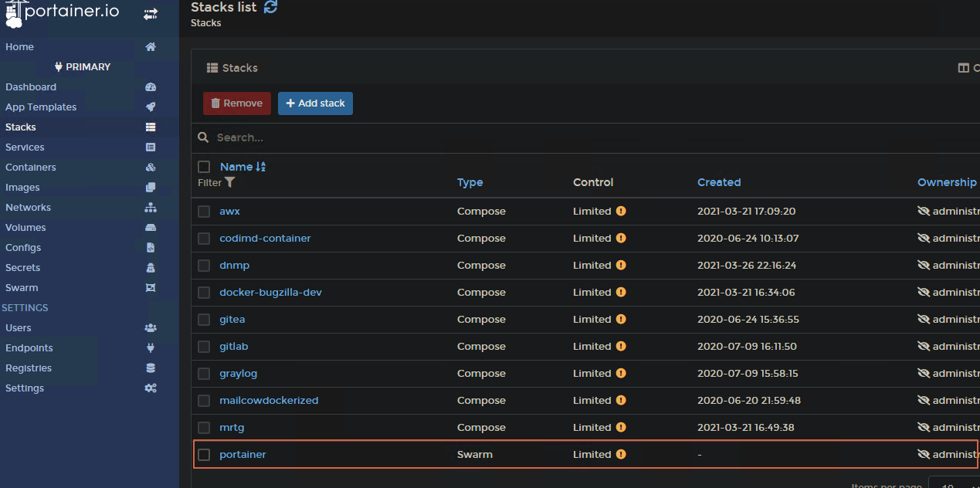This screenshot has width=980, height=488.
Task: Click the plug icon beside Endpoints
Action: 151,348
